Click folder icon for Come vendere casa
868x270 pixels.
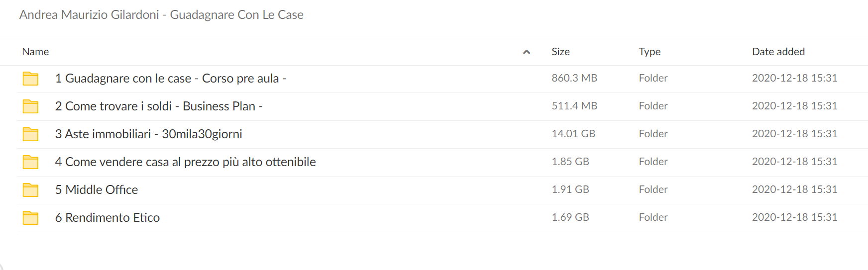point(30,162)
